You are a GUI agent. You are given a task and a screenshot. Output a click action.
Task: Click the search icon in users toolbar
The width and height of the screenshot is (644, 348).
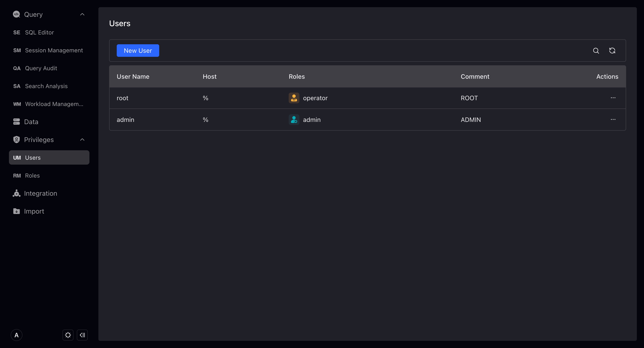click(596, 51)
